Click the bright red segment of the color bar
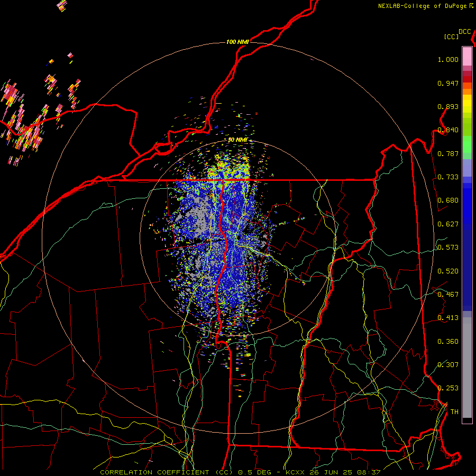The height and width of the screenshot is (476, 476). [467, 79]
